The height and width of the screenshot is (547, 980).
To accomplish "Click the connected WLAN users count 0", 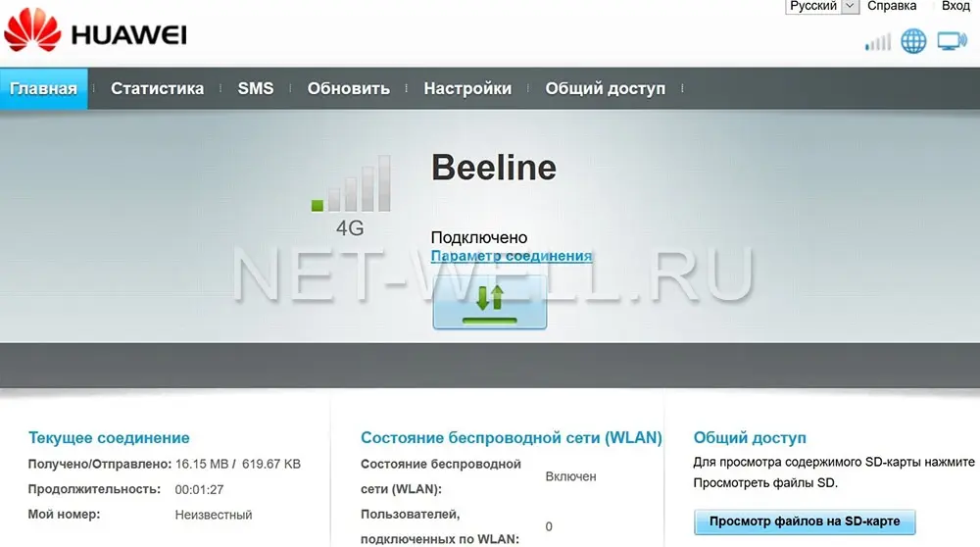I will point(549,526).
